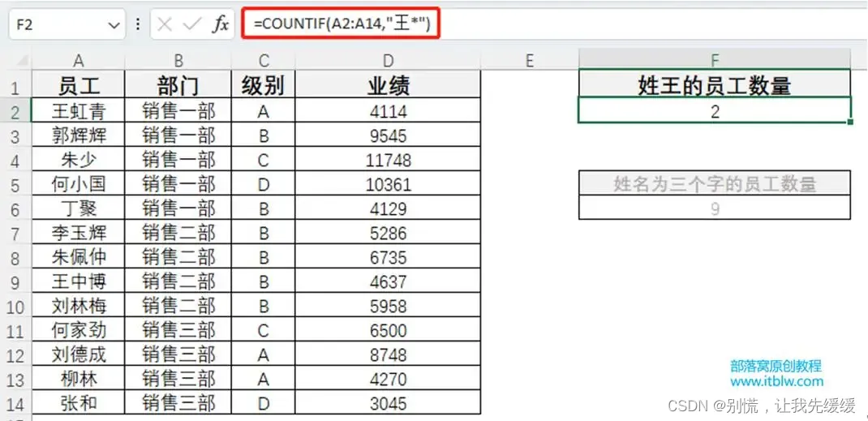Click the cell 刘林梅
Image resolution: width=868 pixels, height=421 pixels.
79,306
